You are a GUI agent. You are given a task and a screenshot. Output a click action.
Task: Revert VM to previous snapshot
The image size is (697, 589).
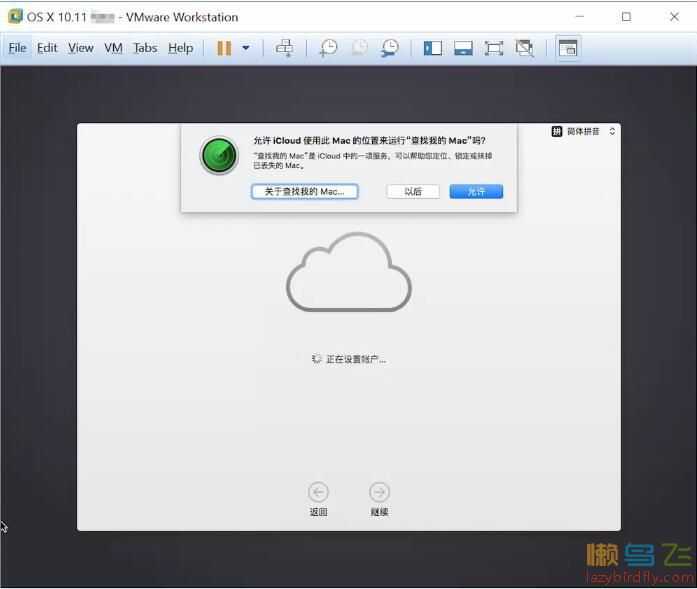tap(360, 48)
